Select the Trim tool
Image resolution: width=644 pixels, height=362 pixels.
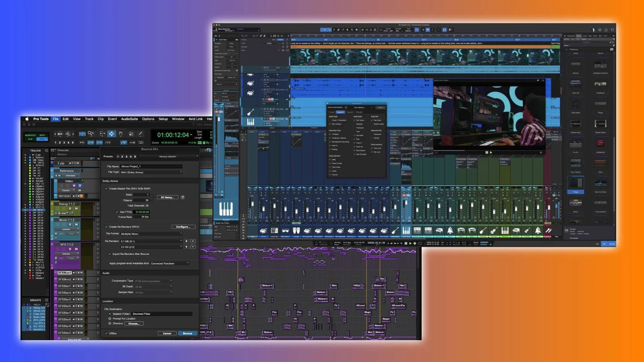click(x=102, y=133)
